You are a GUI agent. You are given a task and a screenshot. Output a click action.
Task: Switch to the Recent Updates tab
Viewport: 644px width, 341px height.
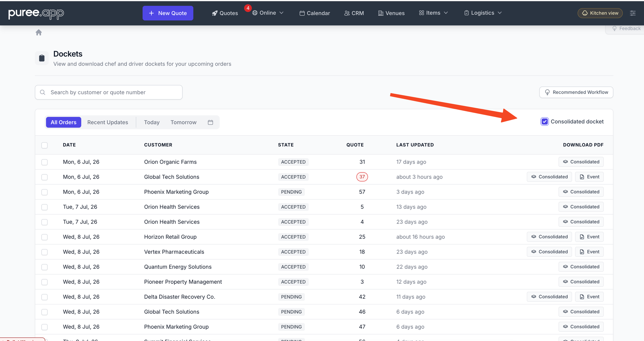pyautogui.click(x=108, y=122)
